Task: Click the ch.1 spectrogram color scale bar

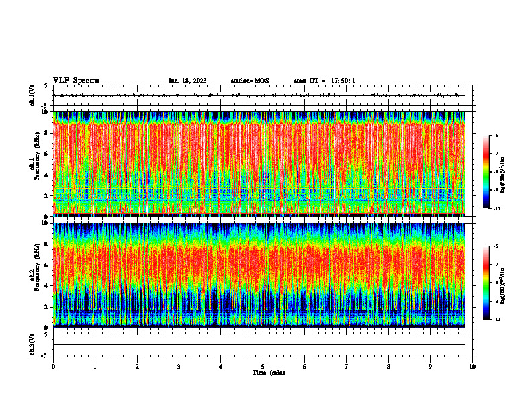Action: point(486,172)
